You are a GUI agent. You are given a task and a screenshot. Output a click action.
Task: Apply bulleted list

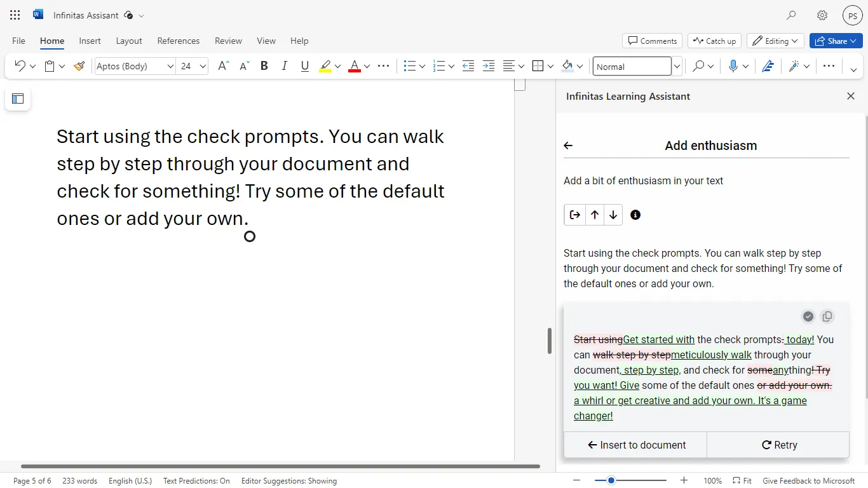tap(410, 66)
